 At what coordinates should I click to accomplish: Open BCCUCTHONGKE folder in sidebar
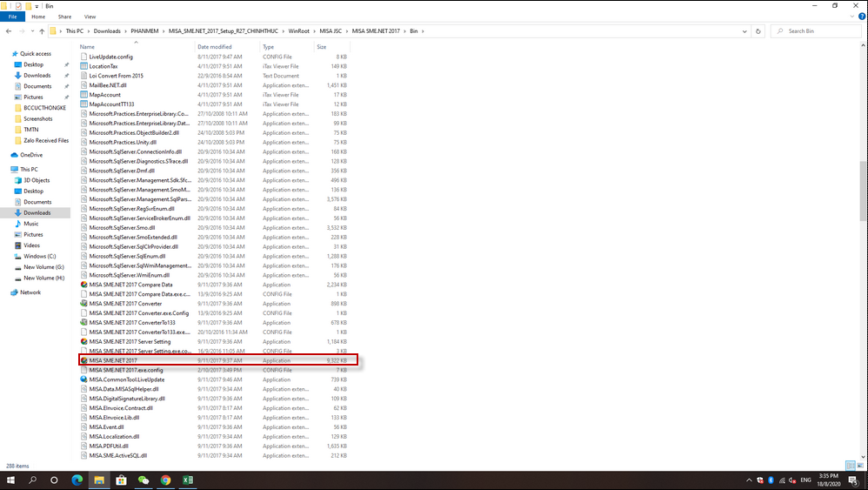click(x=44, y=108)
